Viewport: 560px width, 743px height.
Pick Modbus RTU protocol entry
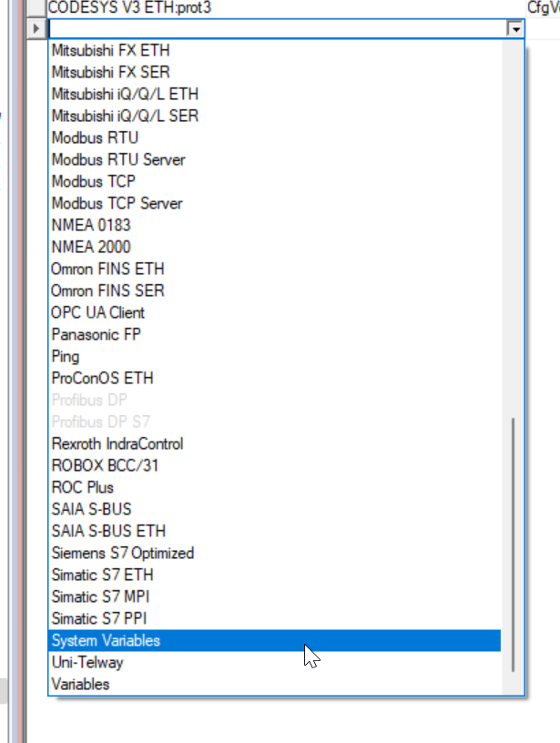tap(275, 137)
